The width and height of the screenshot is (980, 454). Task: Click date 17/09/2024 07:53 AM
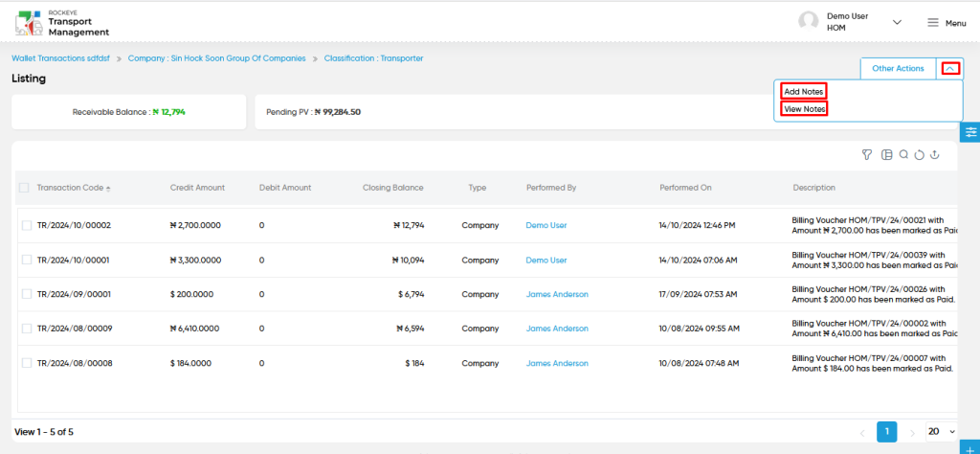pos(698,294)
